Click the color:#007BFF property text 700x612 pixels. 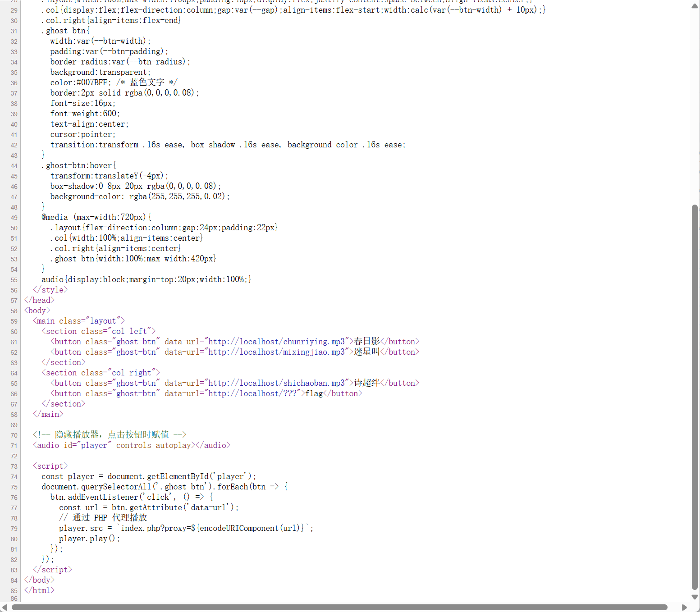point(79,82)
